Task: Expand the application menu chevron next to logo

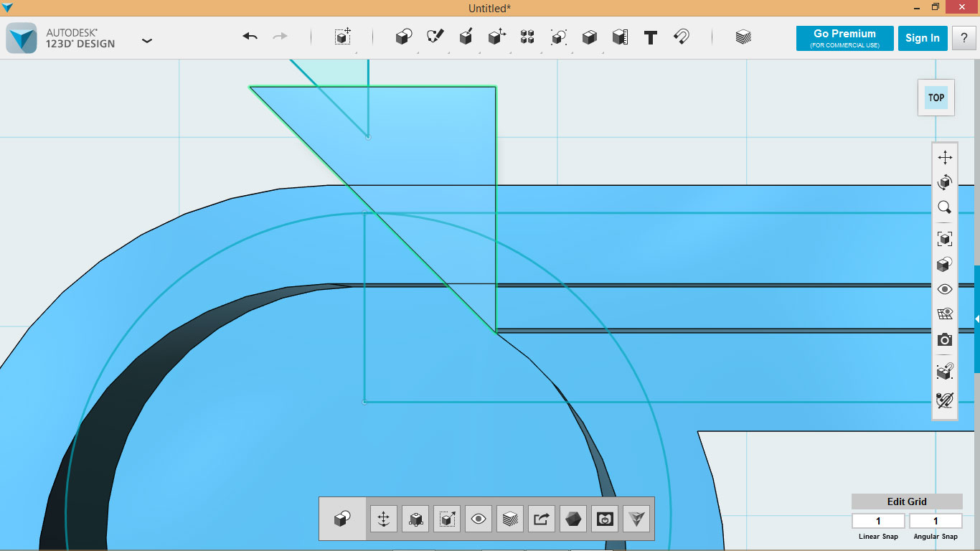Action: 147,41
